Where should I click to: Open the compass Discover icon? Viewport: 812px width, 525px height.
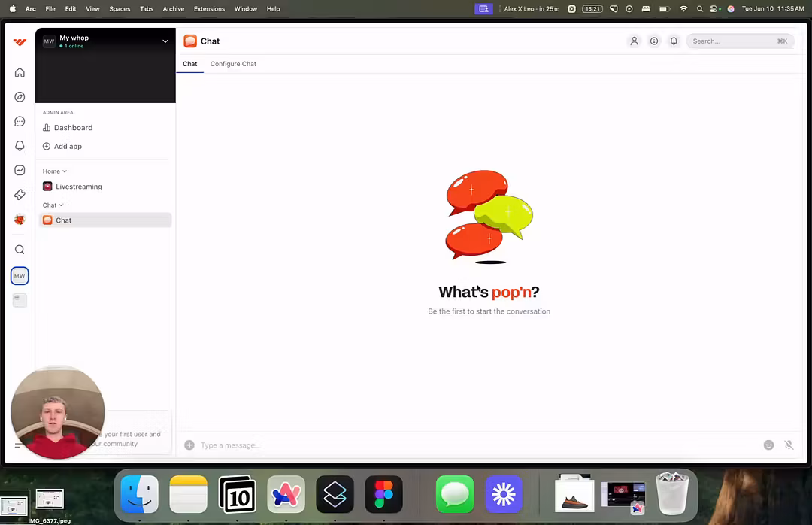(x=20, y=97)
